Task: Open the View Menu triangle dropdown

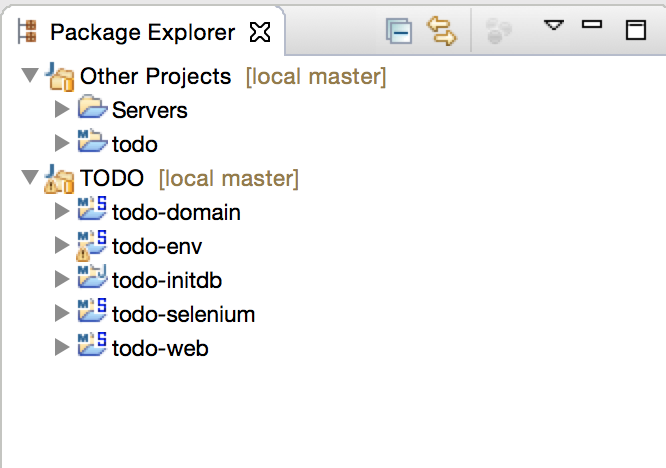Action: (x=554, y=25)
